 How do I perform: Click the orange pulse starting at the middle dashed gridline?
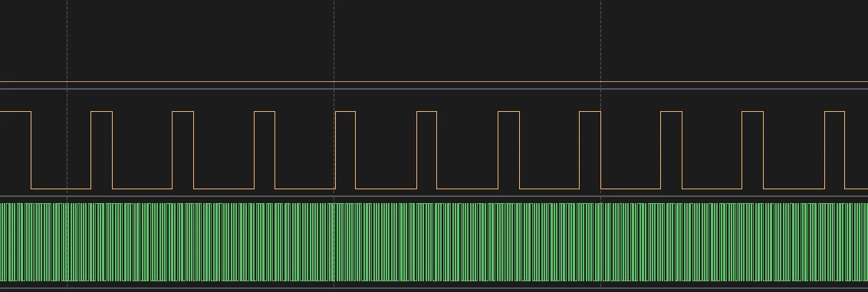[x=345, y=150]
